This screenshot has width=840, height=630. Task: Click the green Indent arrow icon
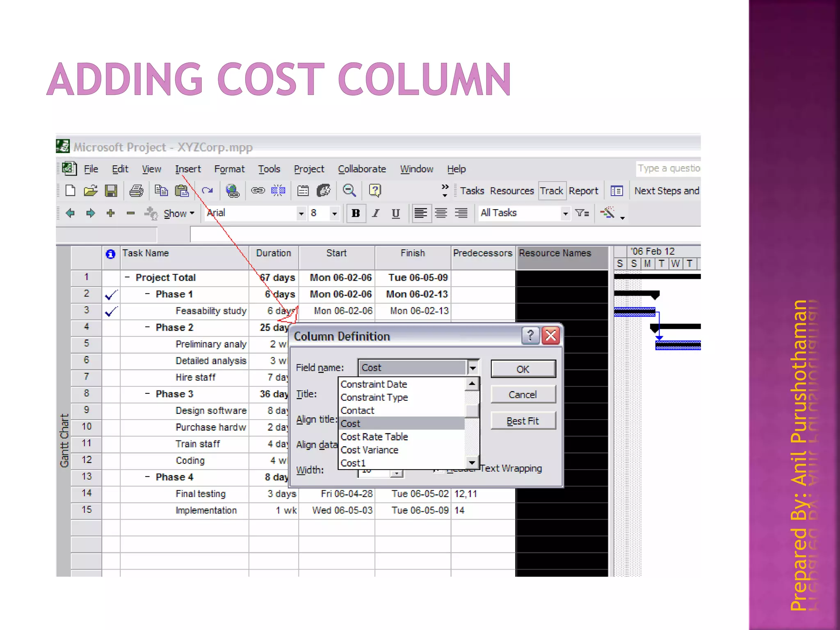[90, 213]
